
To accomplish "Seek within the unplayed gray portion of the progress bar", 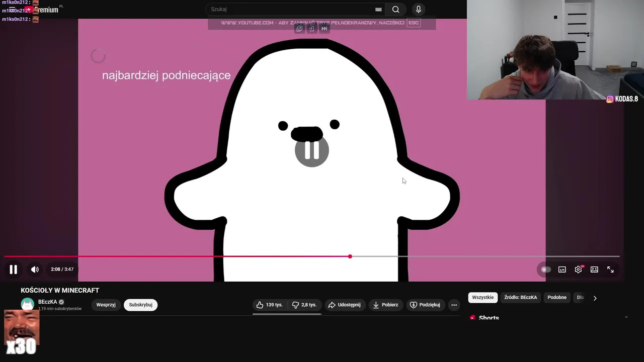I will 486,256.
